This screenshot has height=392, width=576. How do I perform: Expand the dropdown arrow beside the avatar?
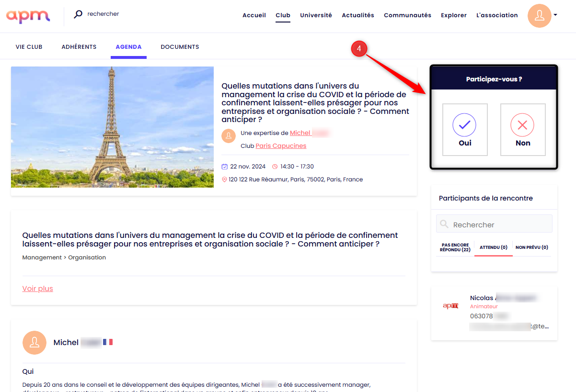pyautogui.click(x=555, y=15)
